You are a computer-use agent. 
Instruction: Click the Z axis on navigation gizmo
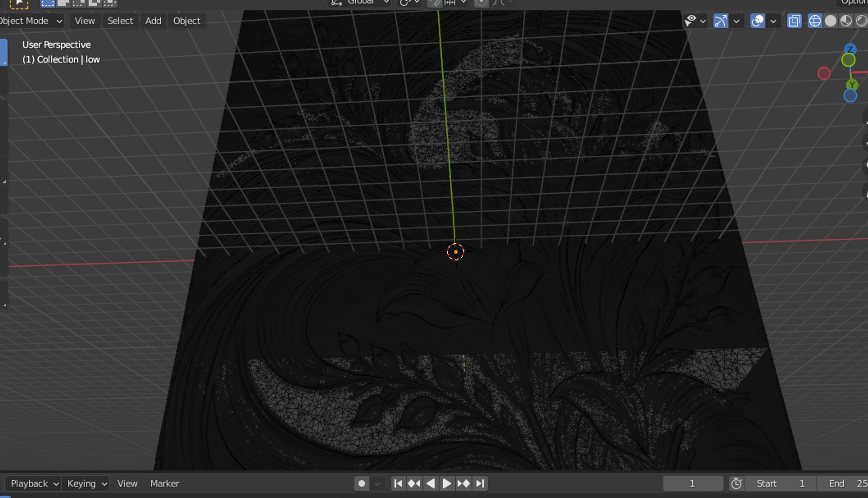tap(850, 49)
